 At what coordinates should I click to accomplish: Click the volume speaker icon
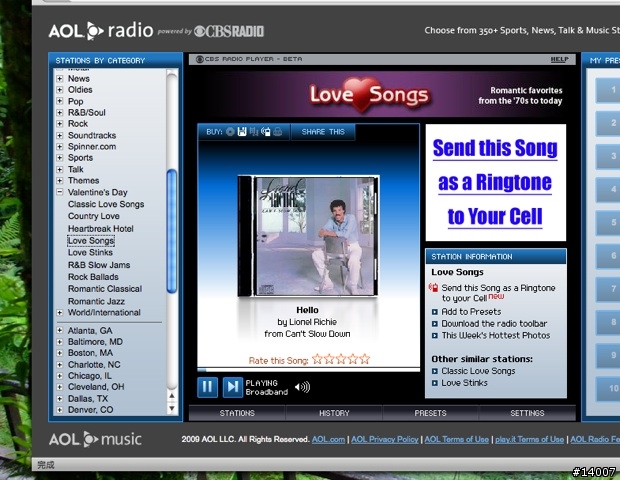(x=302, y=387)
